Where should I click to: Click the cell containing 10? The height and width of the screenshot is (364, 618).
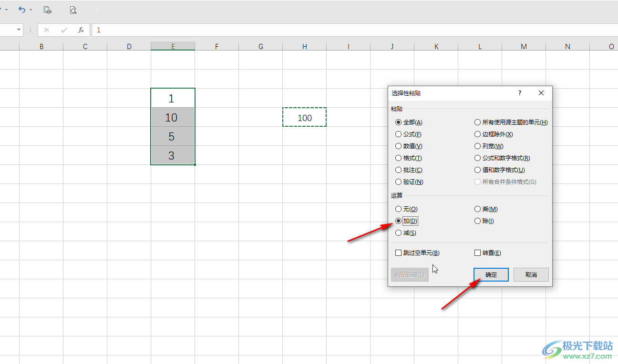[173, 117]
